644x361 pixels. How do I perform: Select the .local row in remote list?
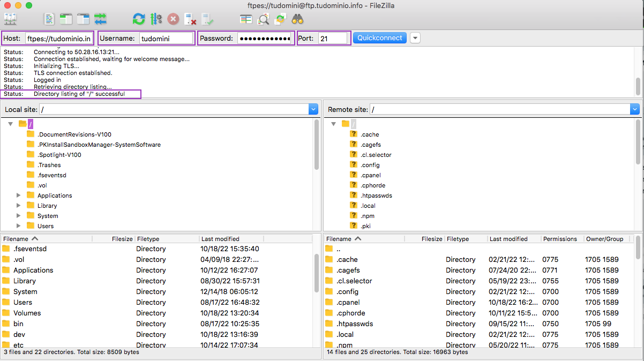point(479,334)
